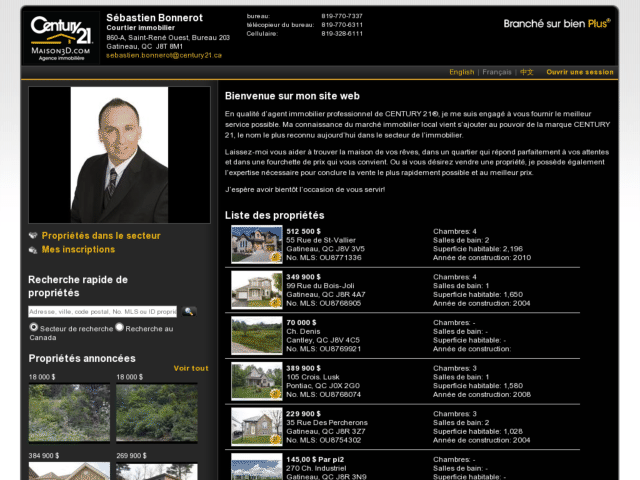Open the 512 500 $ Rue de St-Vallier thumbnail
This screenshot has width=640, height=480.
(x=257, y=244)
